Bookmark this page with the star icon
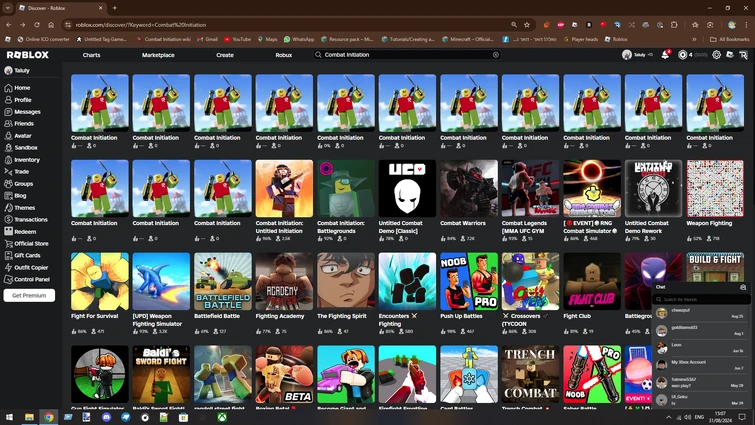Screen dimensions: 755x425 (x=527, y=25)
